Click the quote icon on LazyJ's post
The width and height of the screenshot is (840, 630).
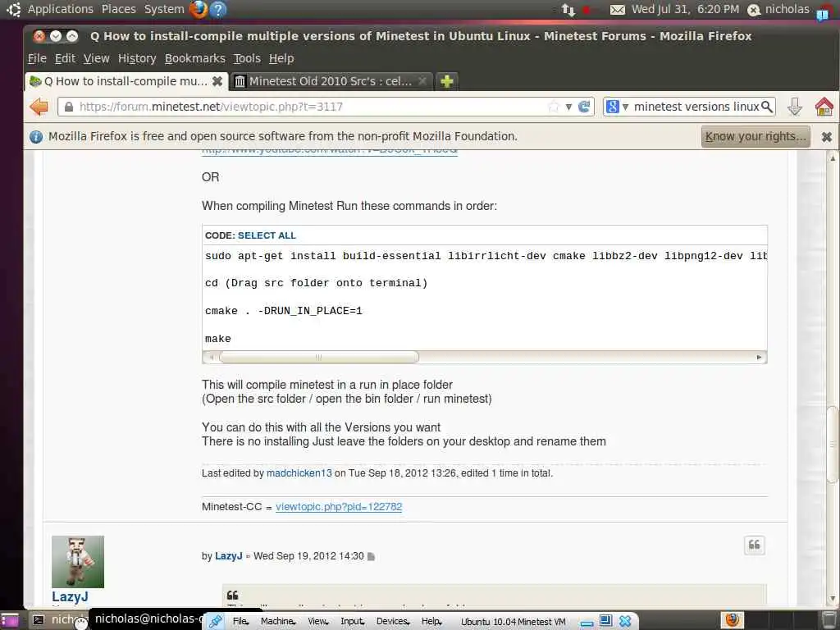pos(755,545)
